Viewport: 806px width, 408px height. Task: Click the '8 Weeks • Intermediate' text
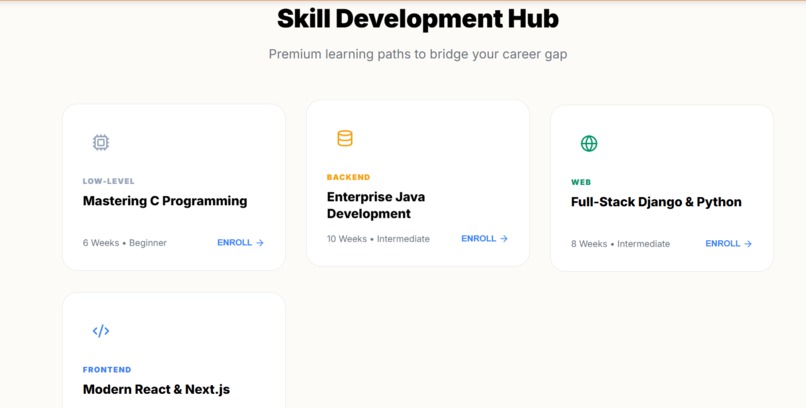[620, 244]
